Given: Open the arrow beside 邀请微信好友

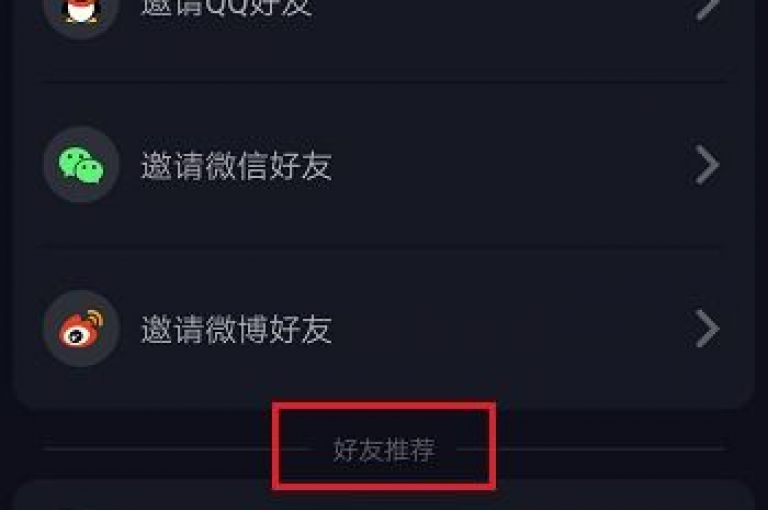Looking at the screenshot, I should [707, 165].
